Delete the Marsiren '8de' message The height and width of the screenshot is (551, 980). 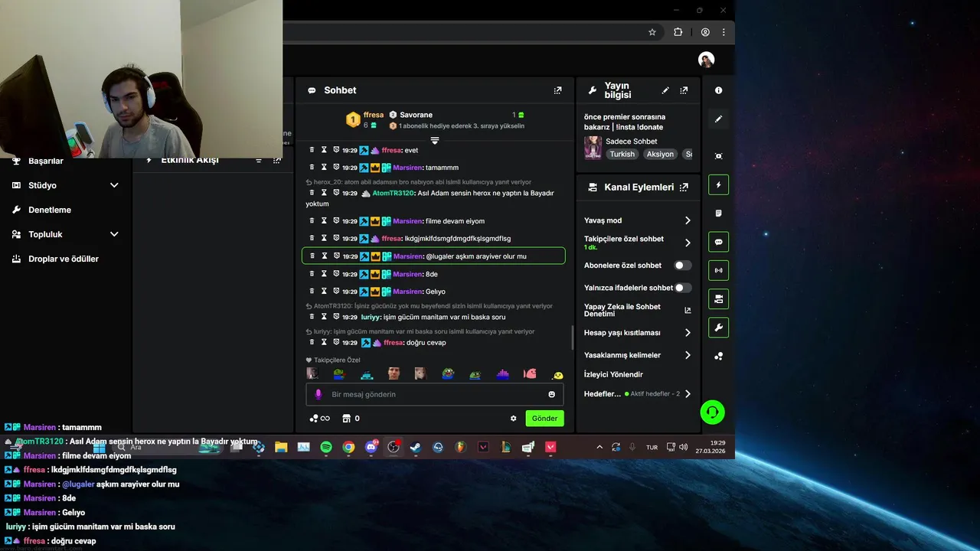312,274
